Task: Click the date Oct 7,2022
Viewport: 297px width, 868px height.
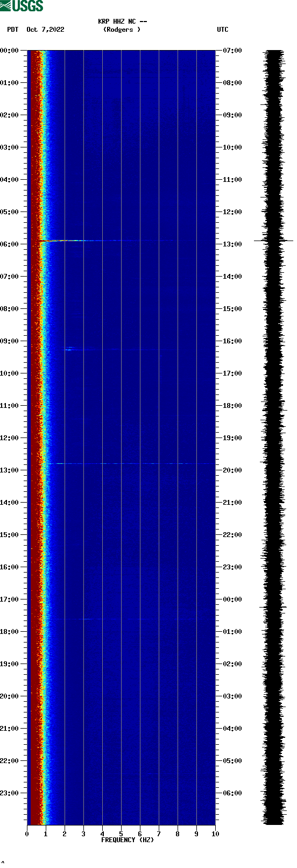Action: coord(45,30)
